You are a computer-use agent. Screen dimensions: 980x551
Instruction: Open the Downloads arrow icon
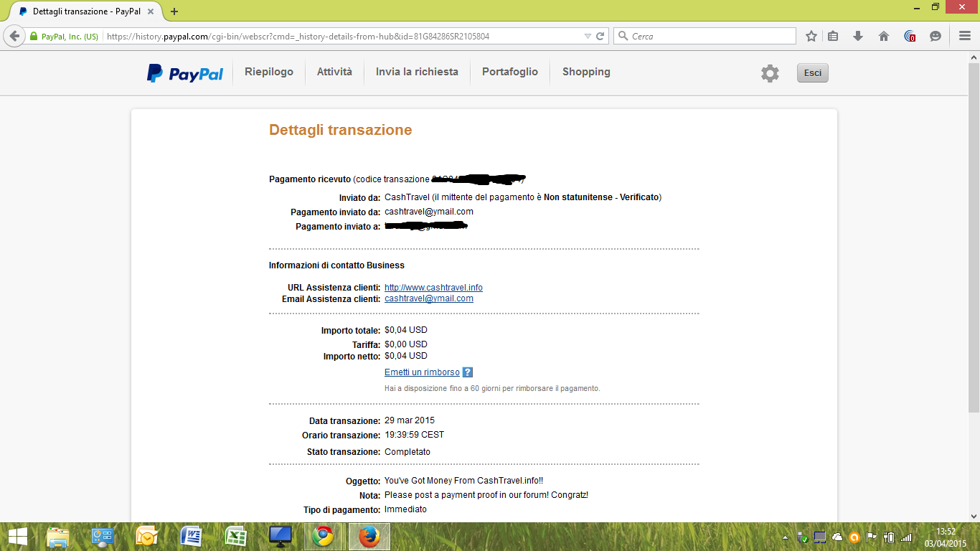(x=858, y=36)
